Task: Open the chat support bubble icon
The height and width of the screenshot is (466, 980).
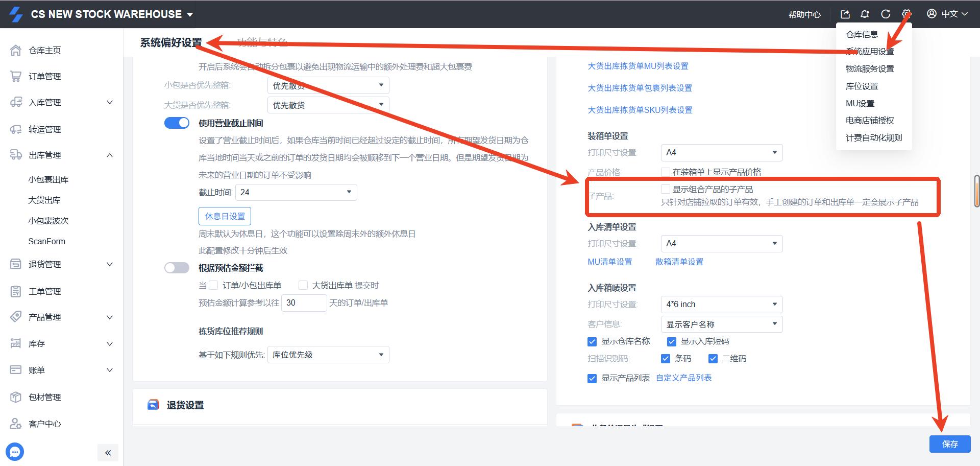Action: 15,452
